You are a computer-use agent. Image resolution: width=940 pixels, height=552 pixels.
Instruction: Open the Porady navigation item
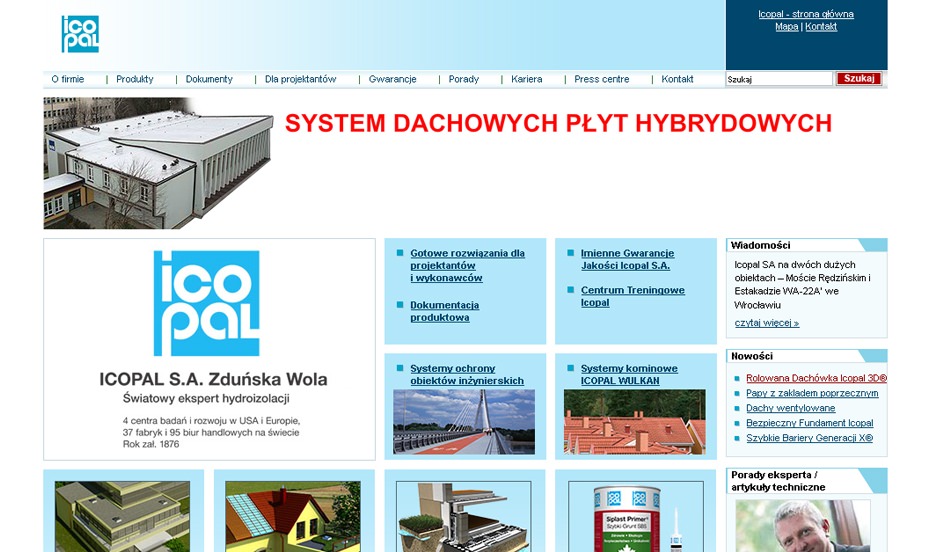click(x=464, y=79)
